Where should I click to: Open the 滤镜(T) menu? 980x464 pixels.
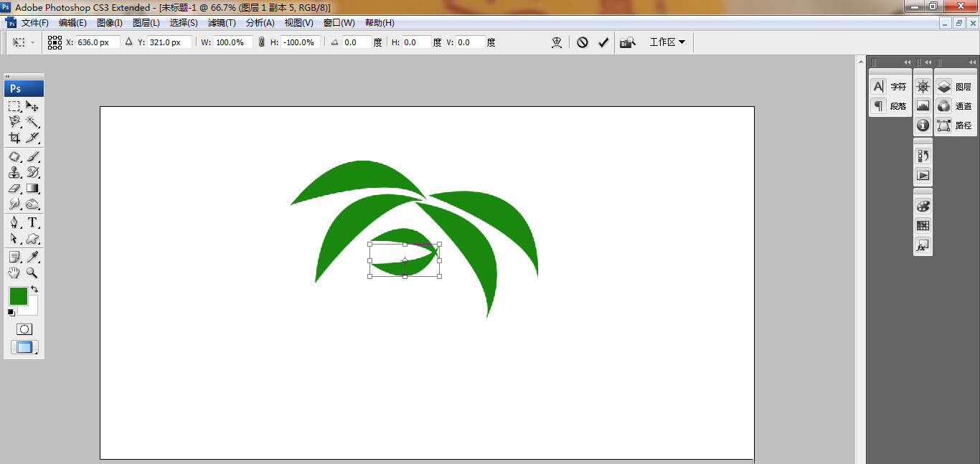tap(221, 23)
